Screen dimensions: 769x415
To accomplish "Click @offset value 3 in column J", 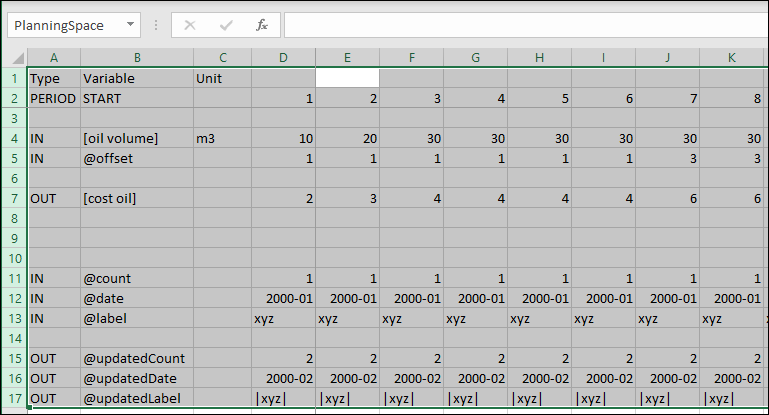I will pyautogui.click(x=667, y=159).
